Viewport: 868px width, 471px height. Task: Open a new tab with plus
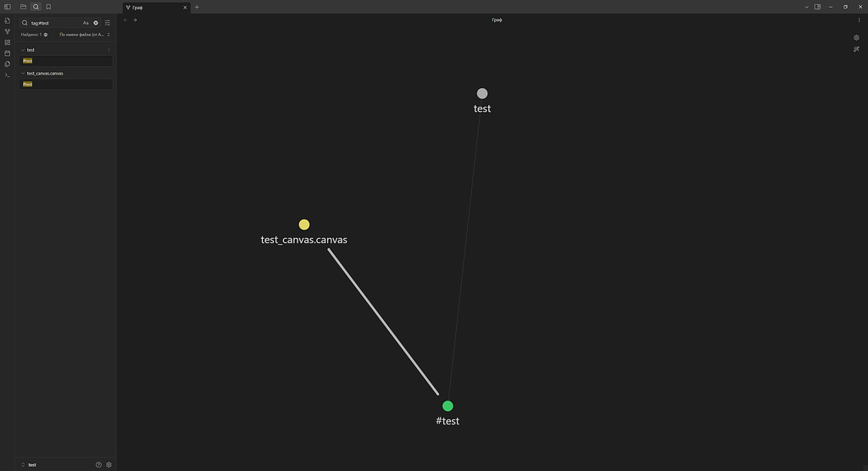pyautogui.click(x=197, y=7)
